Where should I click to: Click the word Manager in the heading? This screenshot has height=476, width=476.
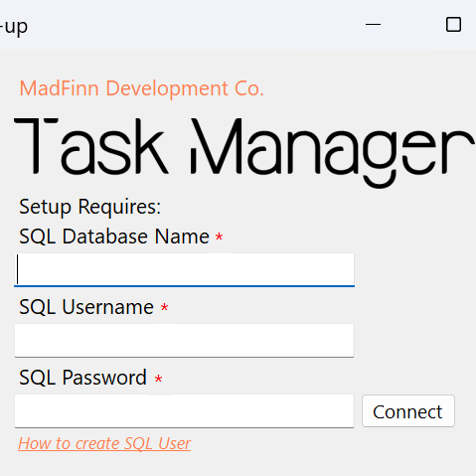tap(332, 153)
